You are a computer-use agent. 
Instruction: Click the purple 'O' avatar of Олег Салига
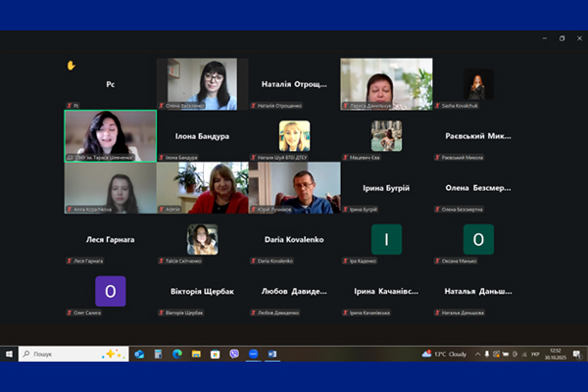tap(110, 291)
